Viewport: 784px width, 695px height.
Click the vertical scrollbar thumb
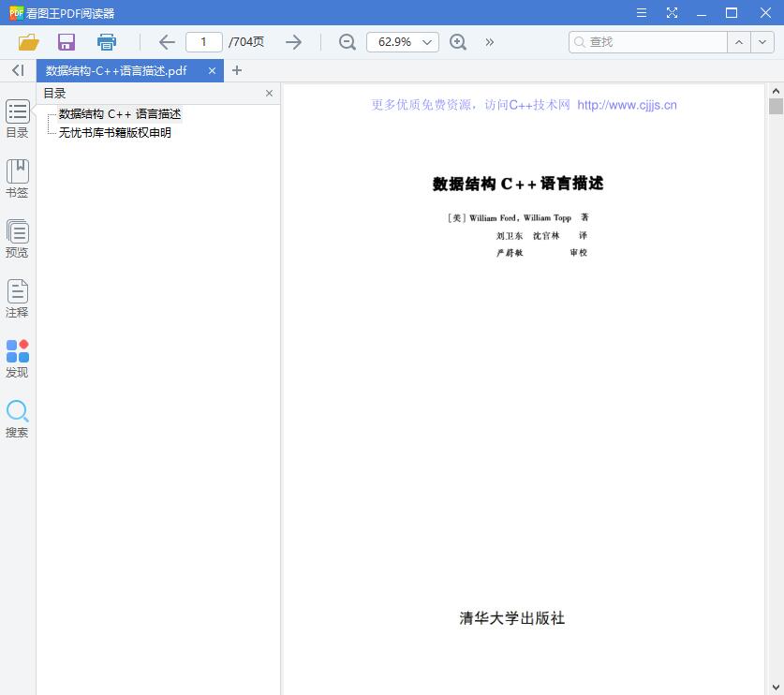pyautogui.click(x=776, y=107)
